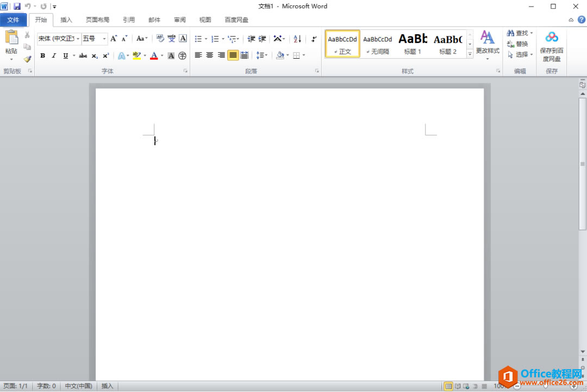This screenshot has width=587, height=392.
Task: Click the word count in status bar
Action: click(x=46, y=386)
